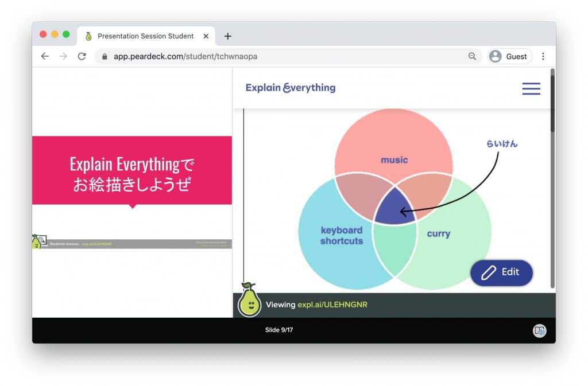
Task: Open the expl.ai/ULEHNGNR link in Viewing bar
Action: click(332, 305)
